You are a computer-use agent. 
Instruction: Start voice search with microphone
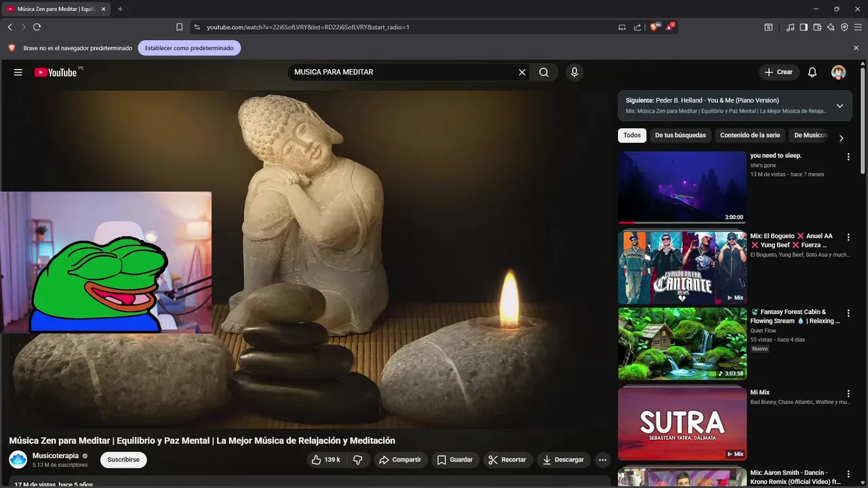[574, 72]
